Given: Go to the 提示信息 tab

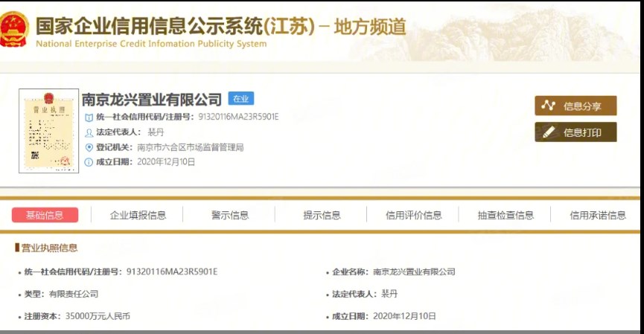Looking at the screenshot, I should 322,215.
